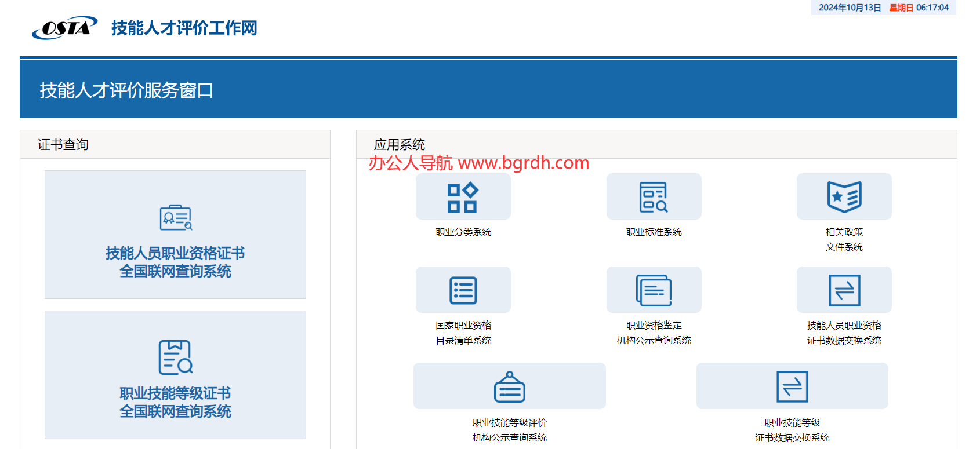Click the date and time display
This screenshot has height=449, width=980.
(x=883, y=8)
